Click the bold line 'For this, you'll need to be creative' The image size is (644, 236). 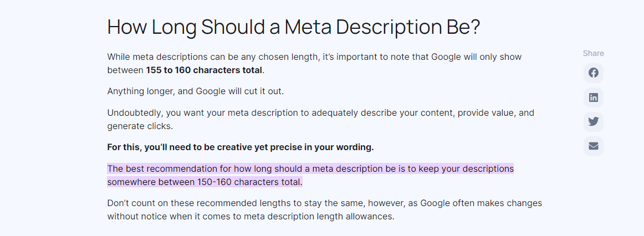[241, 147]
